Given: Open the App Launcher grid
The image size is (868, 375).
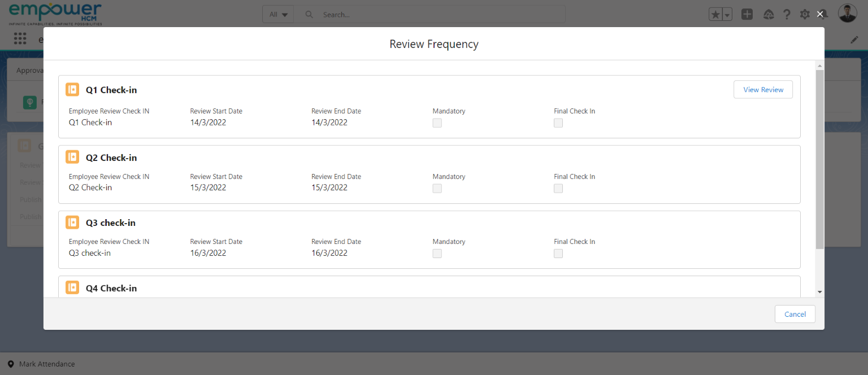Looking at the screenshot, I should point(20,38).
